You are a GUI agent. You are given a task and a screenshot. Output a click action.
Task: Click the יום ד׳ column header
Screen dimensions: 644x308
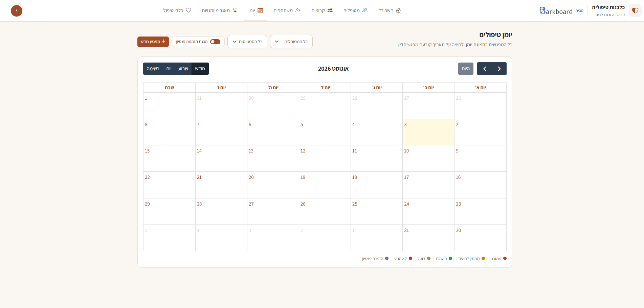click(x=325, y=88)
